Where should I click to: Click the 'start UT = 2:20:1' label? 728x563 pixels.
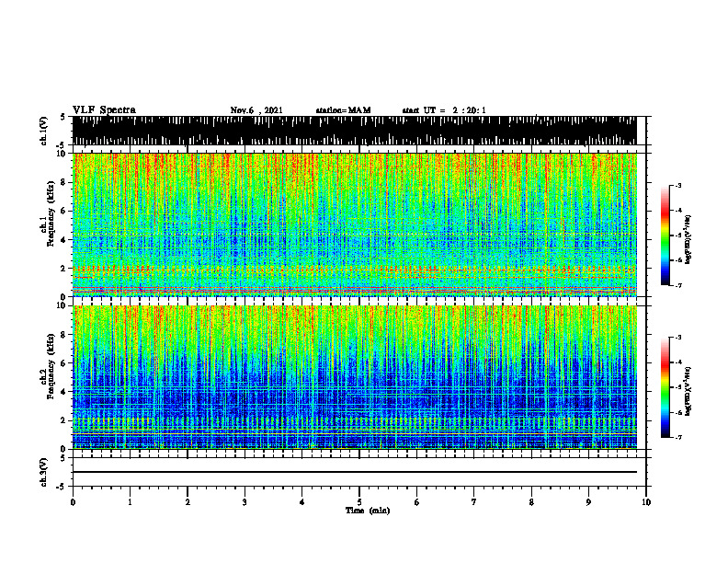tap(444, 110)
